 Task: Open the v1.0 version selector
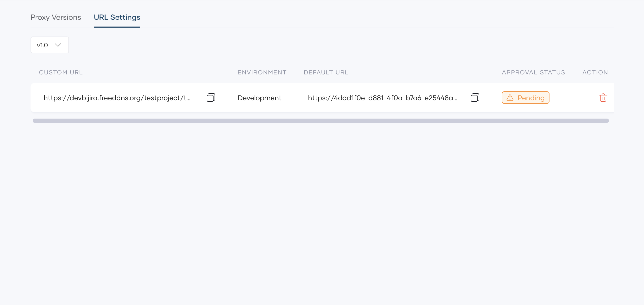[x=50, y=45]
